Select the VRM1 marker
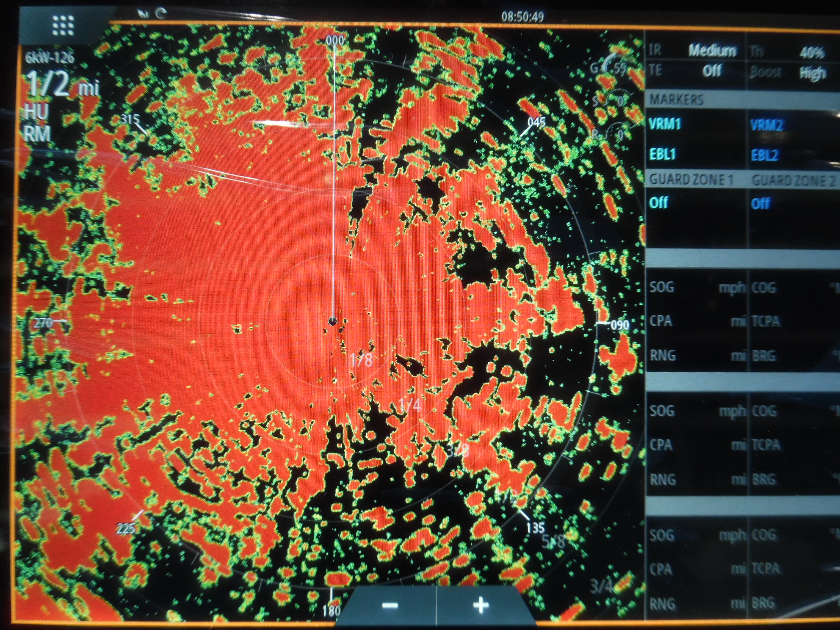The image size is (840, 630). click(665, 124)
